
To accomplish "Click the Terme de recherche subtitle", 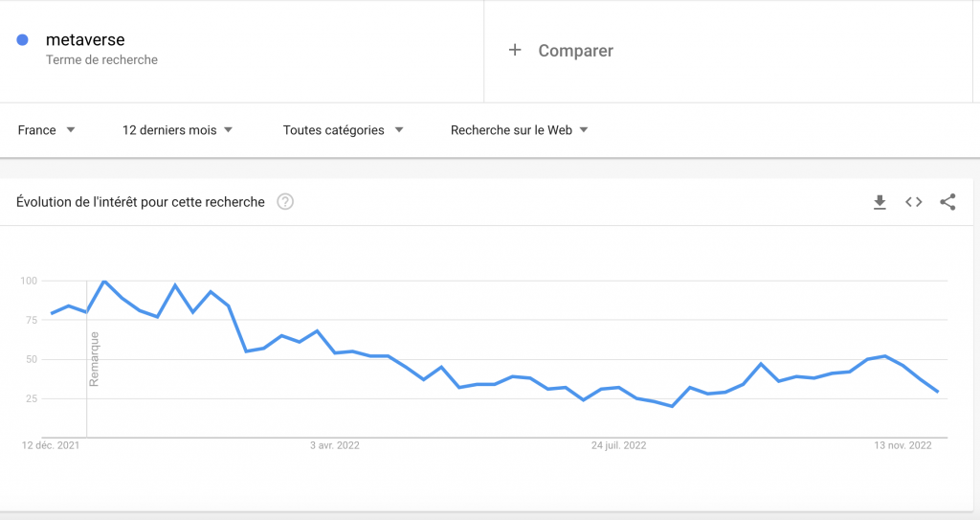I will pos(101,59).
